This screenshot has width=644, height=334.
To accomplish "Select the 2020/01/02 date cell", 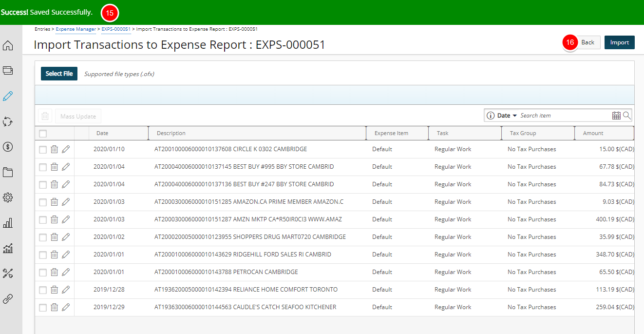I will coord(109,237).
